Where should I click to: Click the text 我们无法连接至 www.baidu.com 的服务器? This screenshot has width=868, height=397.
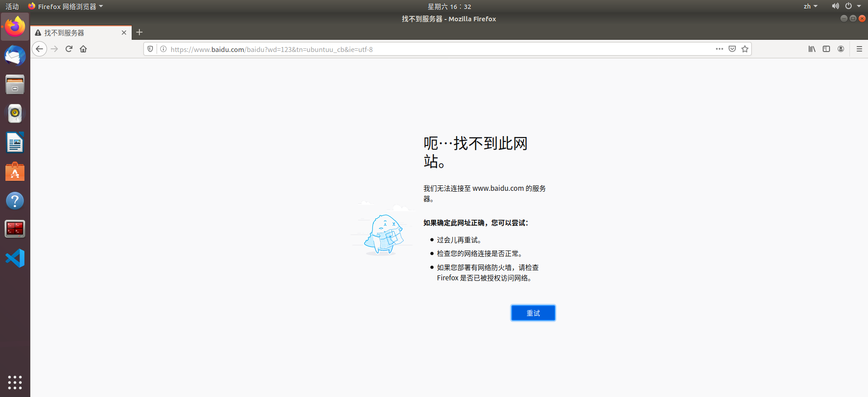[484, 193]
